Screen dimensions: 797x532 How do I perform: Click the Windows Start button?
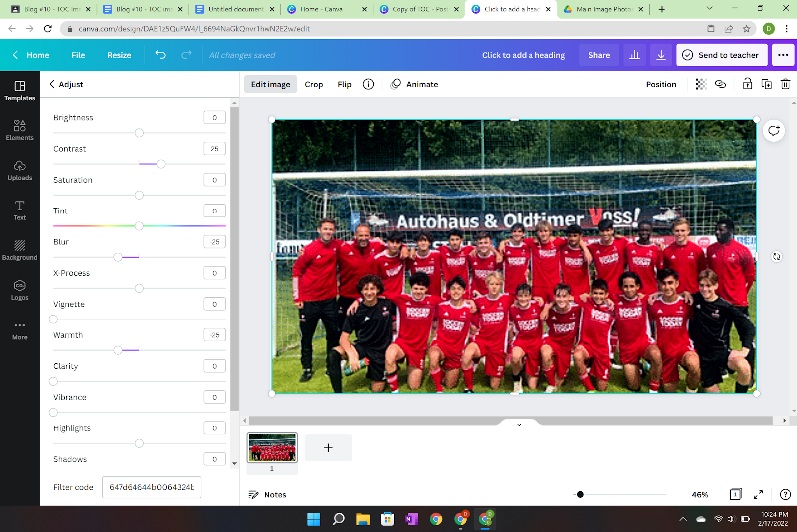click(x=314, y=519)
